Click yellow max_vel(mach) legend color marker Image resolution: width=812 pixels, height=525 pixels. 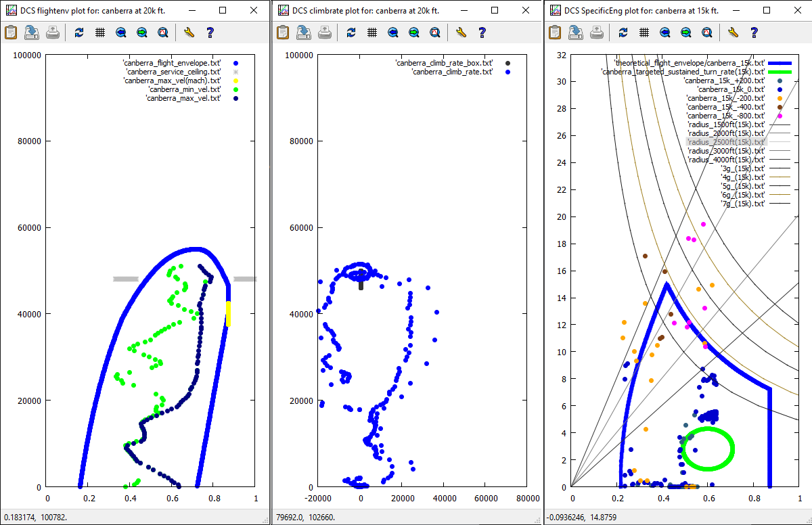tap(235, 81)
